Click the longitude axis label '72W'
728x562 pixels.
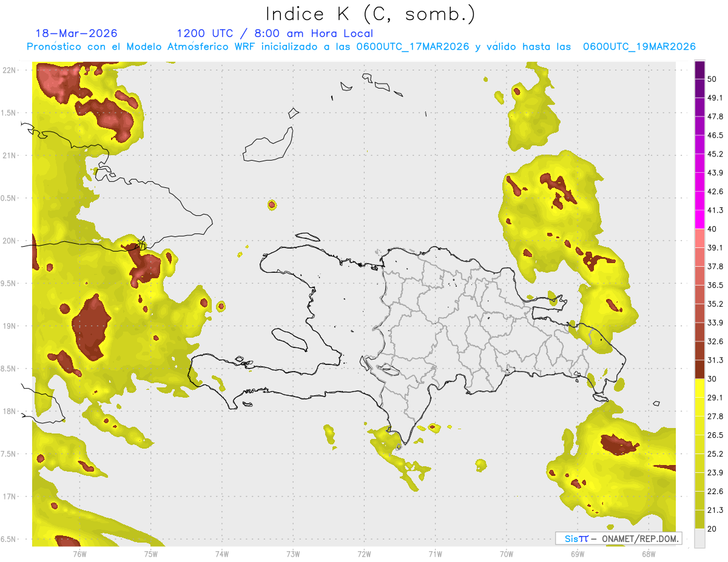coord(364,554)
